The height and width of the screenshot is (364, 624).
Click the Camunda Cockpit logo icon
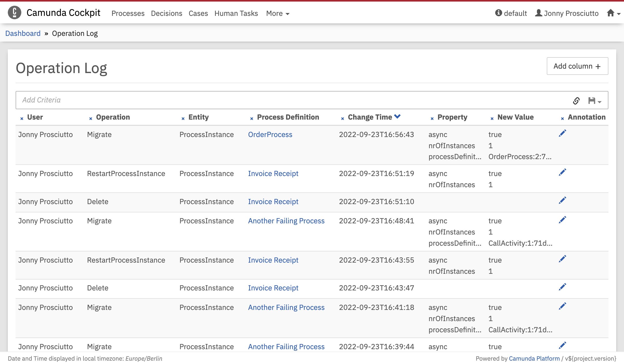(15, 12)
